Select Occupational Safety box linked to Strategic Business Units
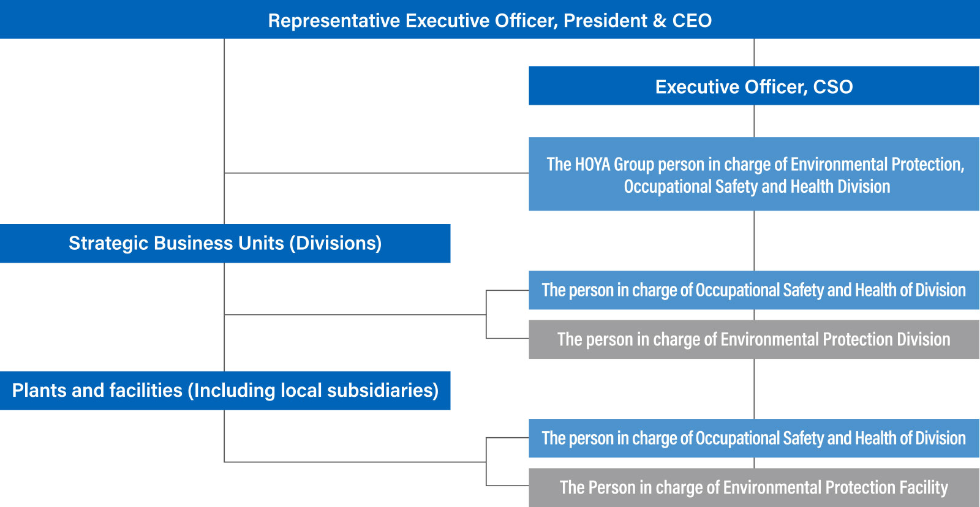 click(754, 290)
